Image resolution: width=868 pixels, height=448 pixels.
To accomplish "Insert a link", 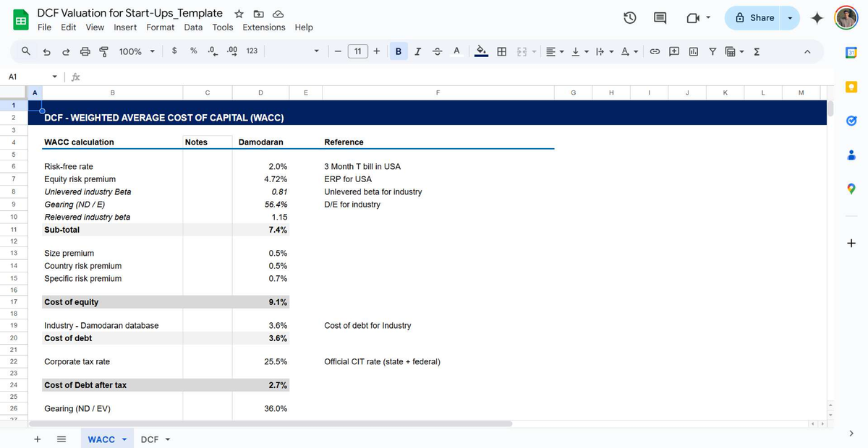I will 655,51.
